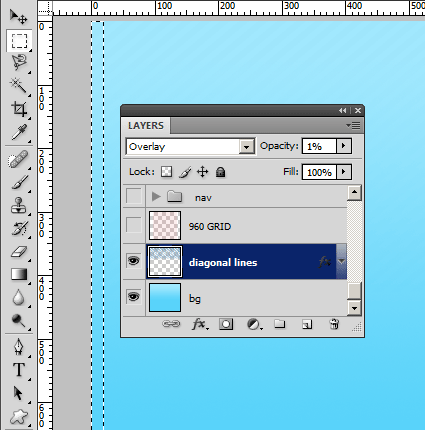
Task: Select the Eraser tool
Action: [19, 252]
